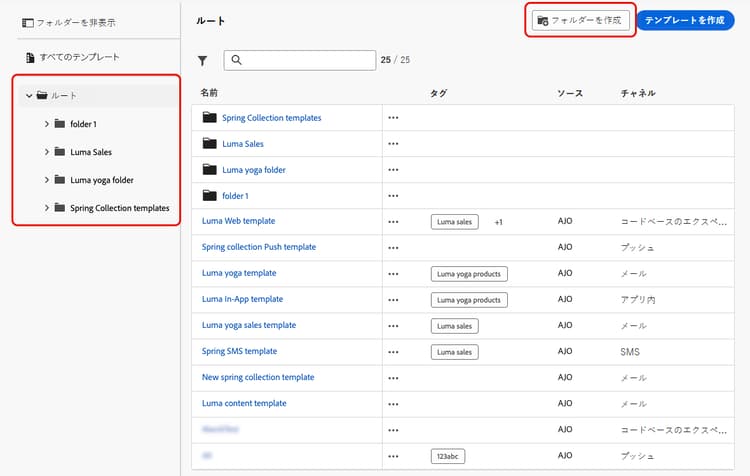Image resolution: width=750 pixels, height=476 pixels.
Task: Open more actions for Spring SMS template
Action: tap(393, 352)
